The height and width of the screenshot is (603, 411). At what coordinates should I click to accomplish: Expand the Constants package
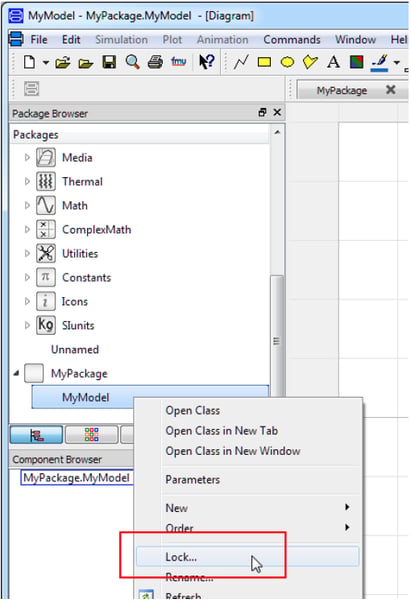pos(27,277)
